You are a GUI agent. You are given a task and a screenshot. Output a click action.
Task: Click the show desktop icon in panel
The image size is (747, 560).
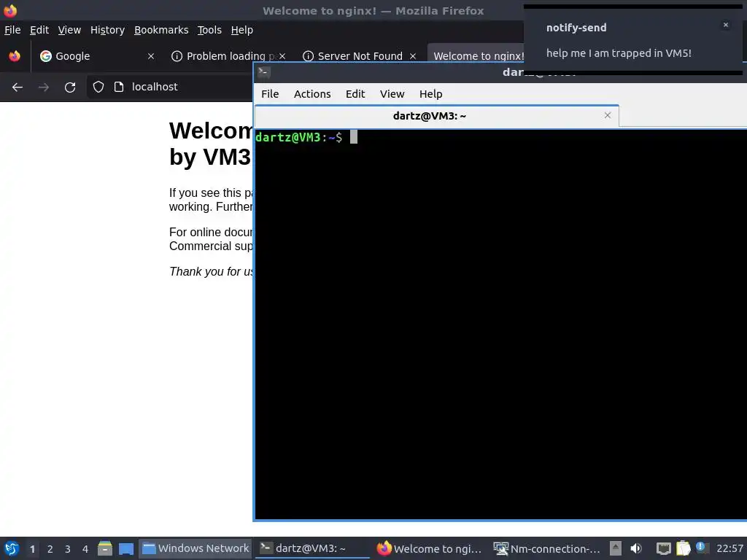[125, 548]
